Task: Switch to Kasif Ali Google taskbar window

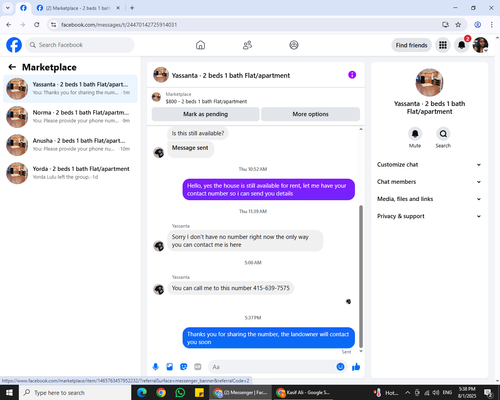Action: pos(303,392)
